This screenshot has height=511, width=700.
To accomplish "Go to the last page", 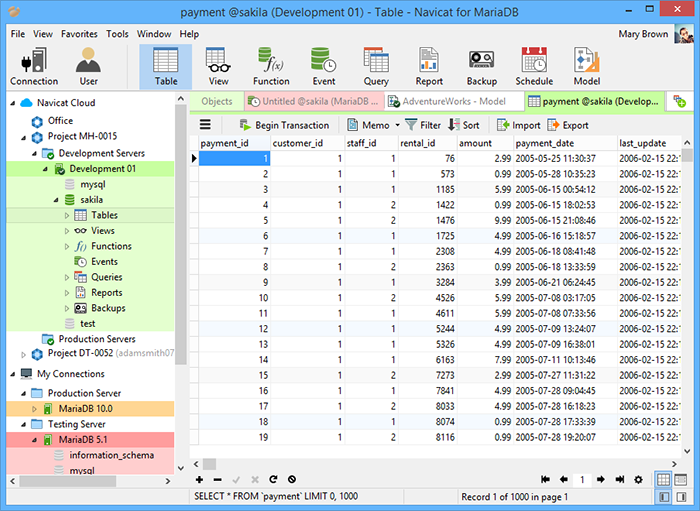I will 620,479.
